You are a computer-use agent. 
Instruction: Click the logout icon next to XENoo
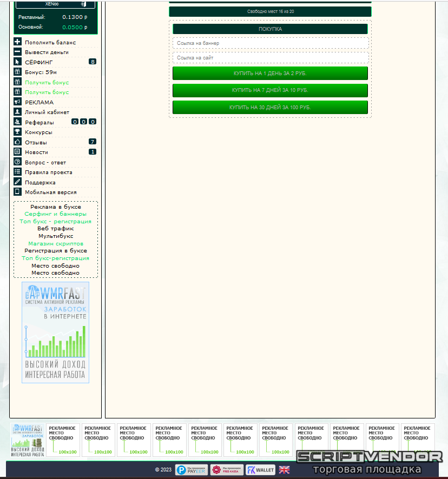pos(83,4)
